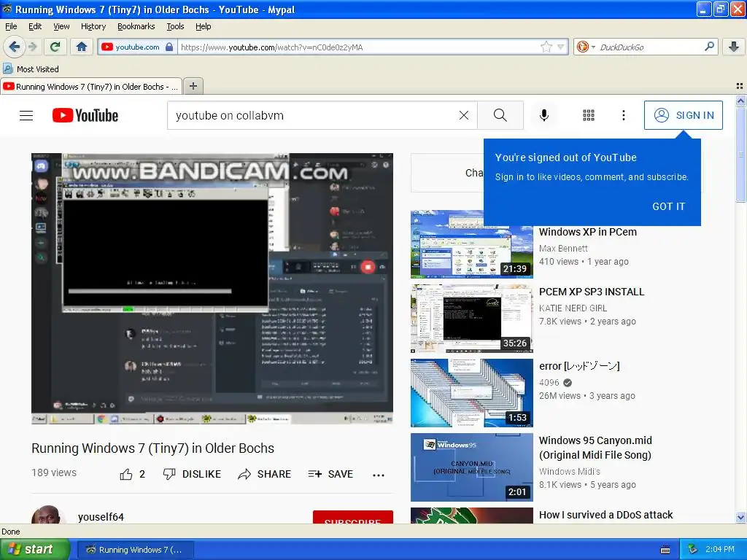
Task: Click the YouTube search magnifier button
Action: tap(500, 115)
